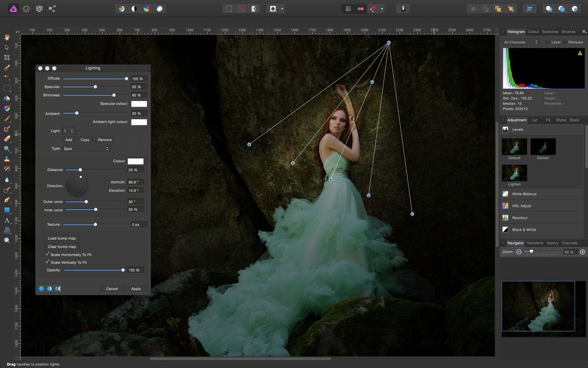The image size is (588, 368).
Task: Click the split-view preview icon in Lighting dialog
Action: [50, 288]
